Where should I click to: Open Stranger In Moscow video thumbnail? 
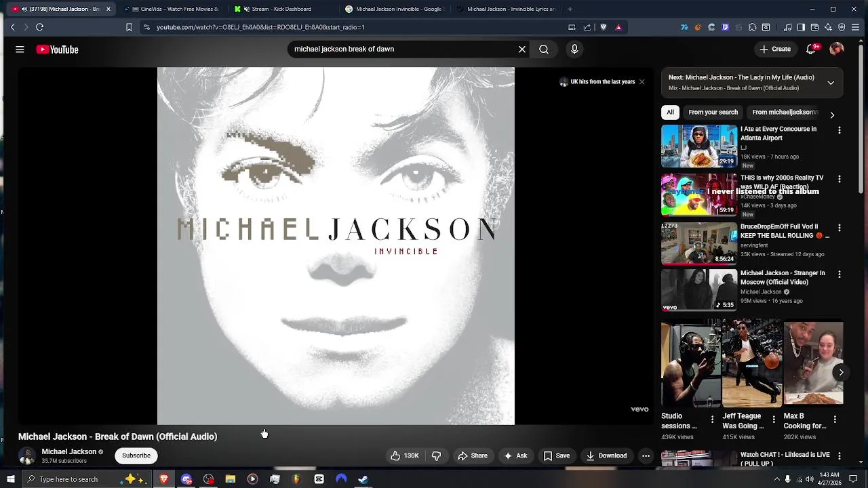(x=699, y=290)
